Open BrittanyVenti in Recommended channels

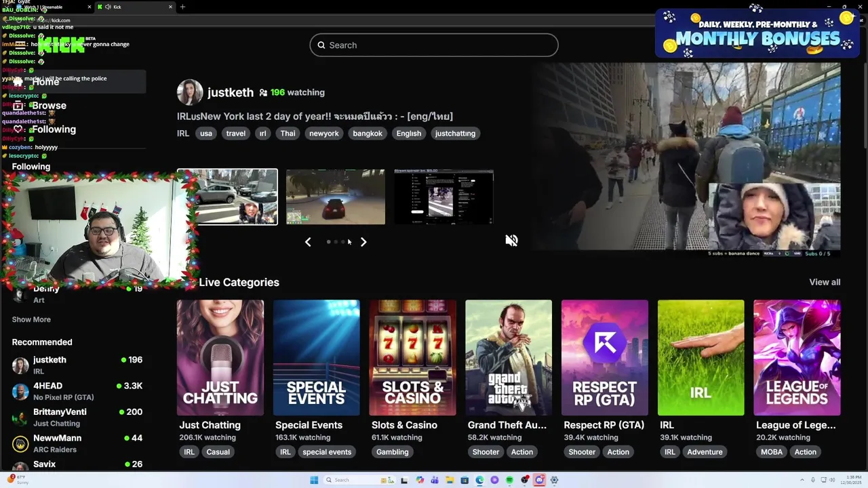tap(77, 418)
